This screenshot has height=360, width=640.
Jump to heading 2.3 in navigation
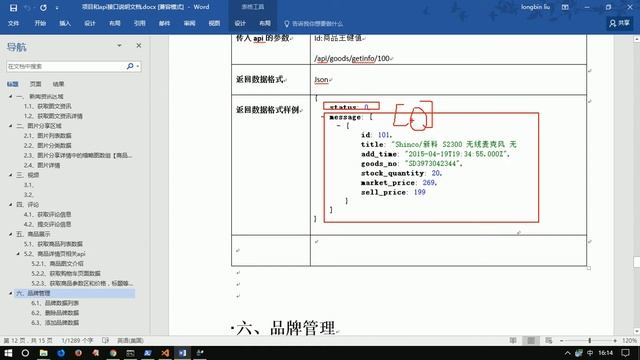coord(78,155)
